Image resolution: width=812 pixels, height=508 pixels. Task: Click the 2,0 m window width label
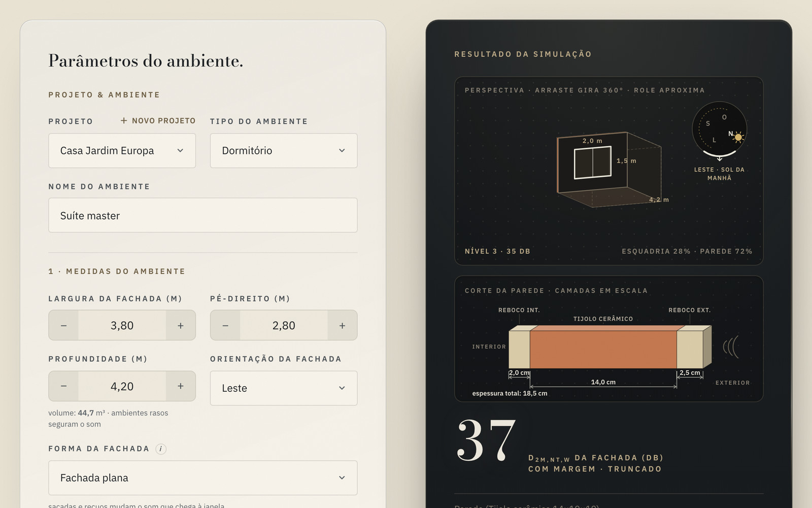pyautogui.click(x=592, y=141)
